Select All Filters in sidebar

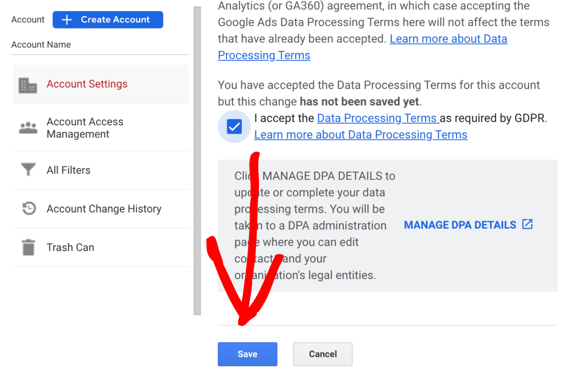click(68, 170)
